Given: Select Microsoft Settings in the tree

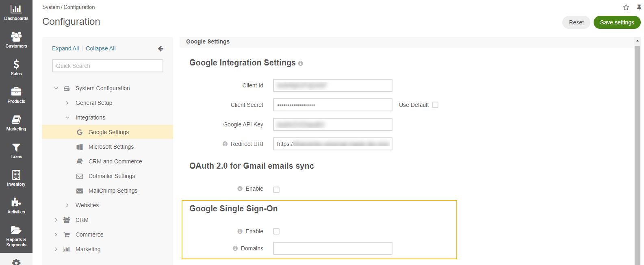Looking at the screenshot, I should [x=111, y=147].
